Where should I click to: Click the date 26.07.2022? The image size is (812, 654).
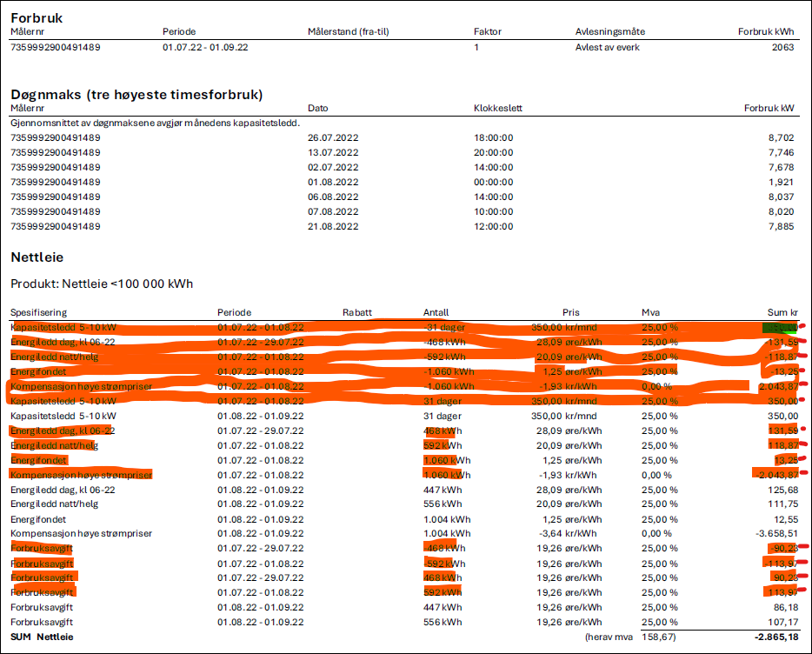point(335,137)
